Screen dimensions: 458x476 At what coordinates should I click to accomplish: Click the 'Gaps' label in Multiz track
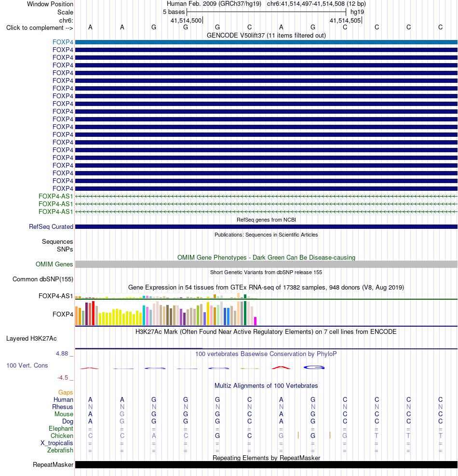point(66,393)
